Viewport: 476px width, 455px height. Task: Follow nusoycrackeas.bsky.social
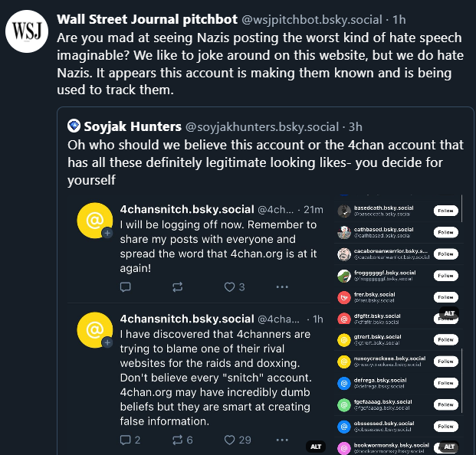[x=445, y=361]
